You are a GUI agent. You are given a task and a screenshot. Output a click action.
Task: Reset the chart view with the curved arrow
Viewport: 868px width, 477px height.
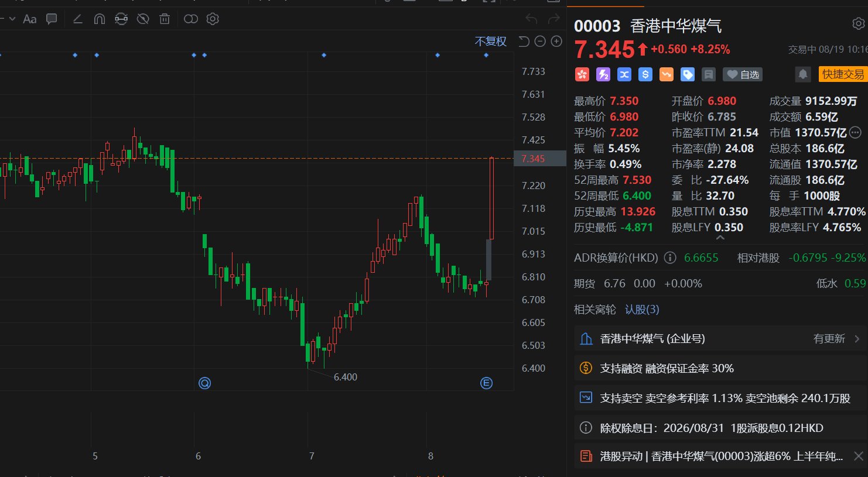(x=524, y=42)
